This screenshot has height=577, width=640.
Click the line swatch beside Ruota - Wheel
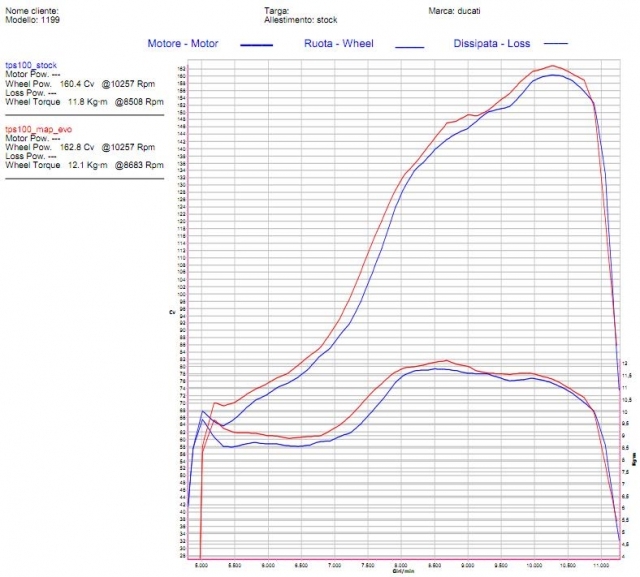click(409, 46)
